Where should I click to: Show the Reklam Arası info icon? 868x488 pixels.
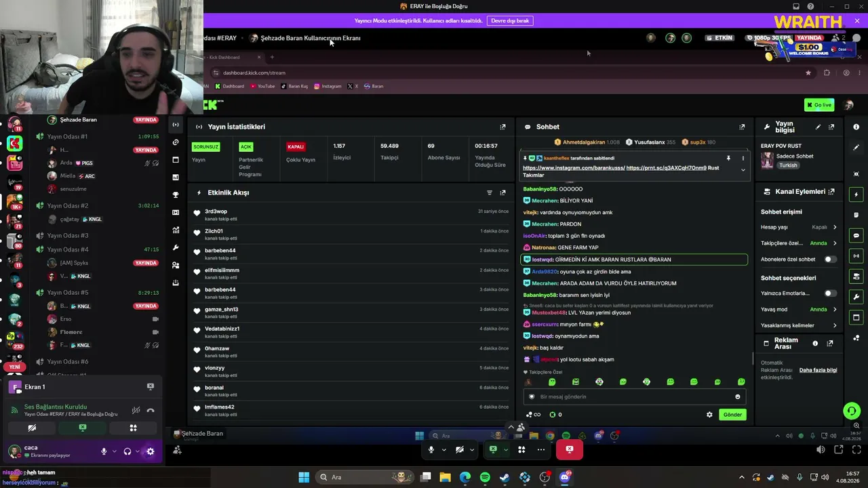815,344
